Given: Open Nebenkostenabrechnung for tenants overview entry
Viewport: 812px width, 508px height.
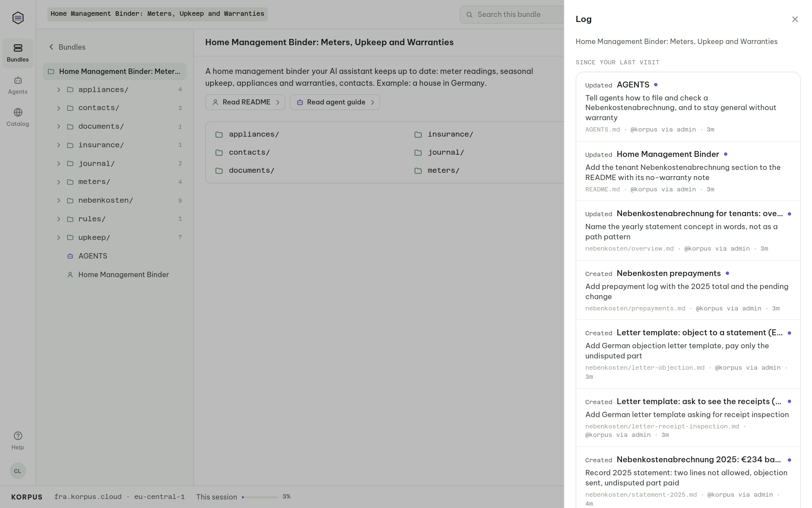Looking at the screenshot, I should [x=688, y=231].
